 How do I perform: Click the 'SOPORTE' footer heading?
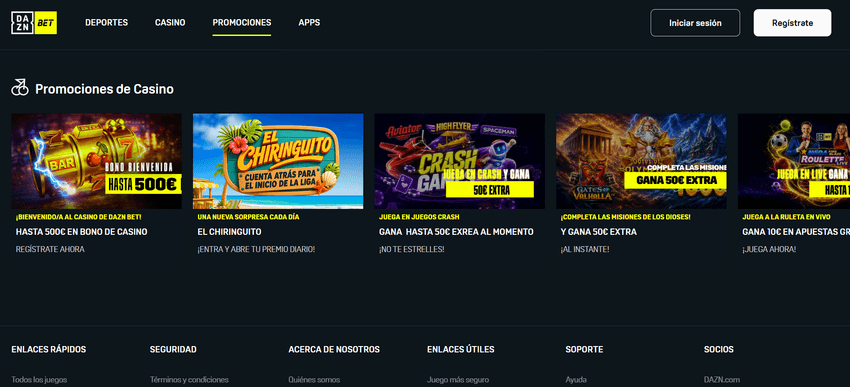(584, 350)
